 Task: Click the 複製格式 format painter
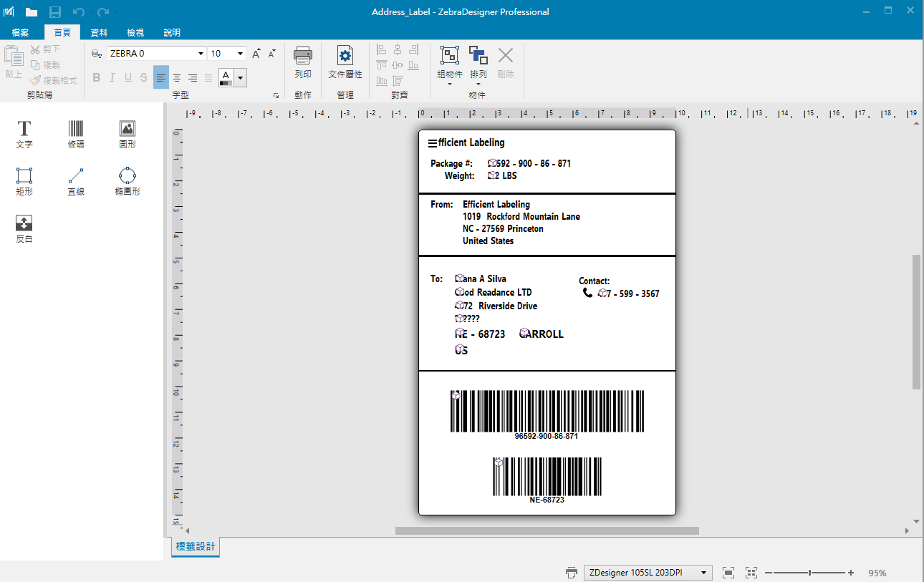(54, 81)
